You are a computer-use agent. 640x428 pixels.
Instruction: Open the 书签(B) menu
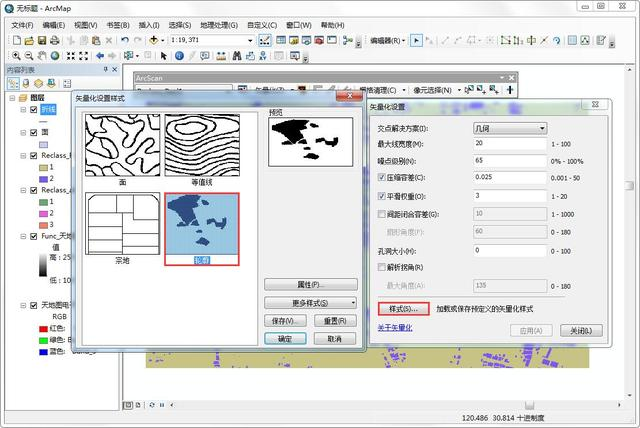point(118,25)
